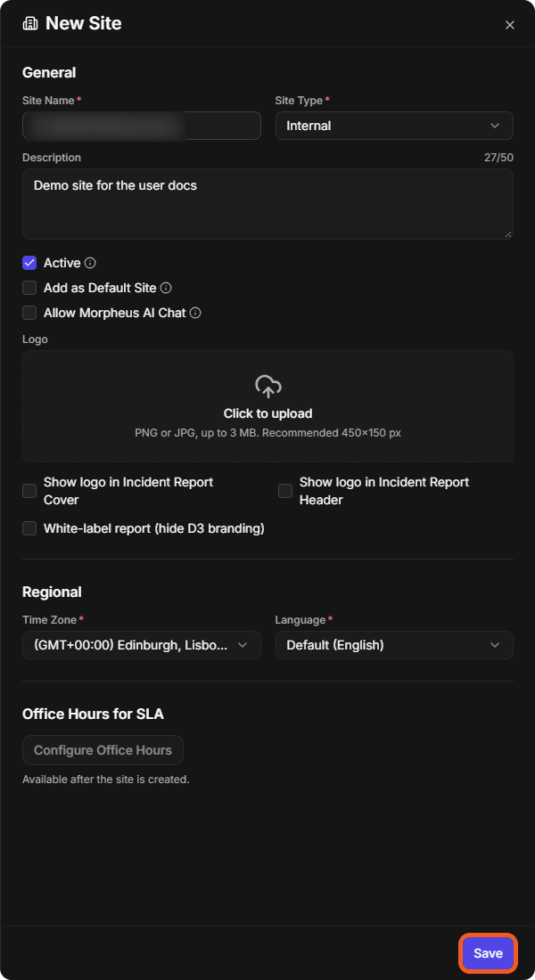535x980 pixels.
Task: Click the cloud upload icon
Action: [x=267, y=387]
